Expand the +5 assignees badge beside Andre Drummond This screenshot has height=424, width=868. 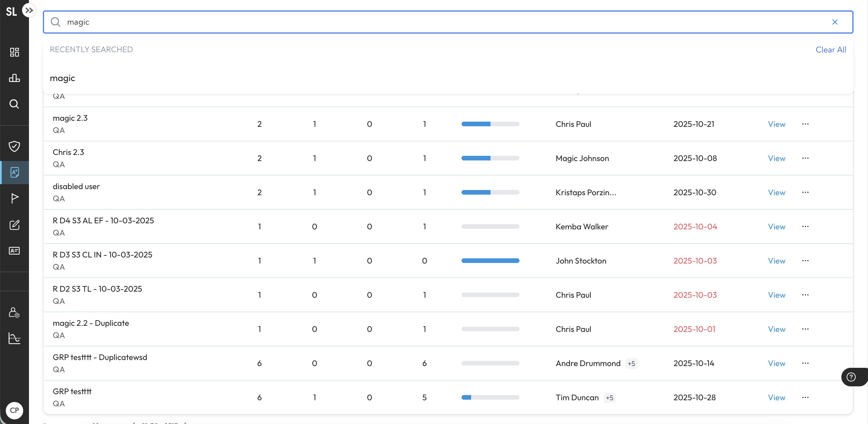[631, 364]
